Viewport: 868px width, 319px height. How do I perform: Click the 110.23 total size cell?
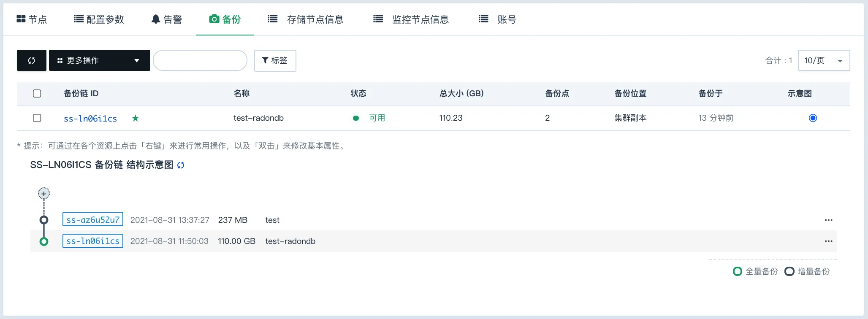[451, 118]
